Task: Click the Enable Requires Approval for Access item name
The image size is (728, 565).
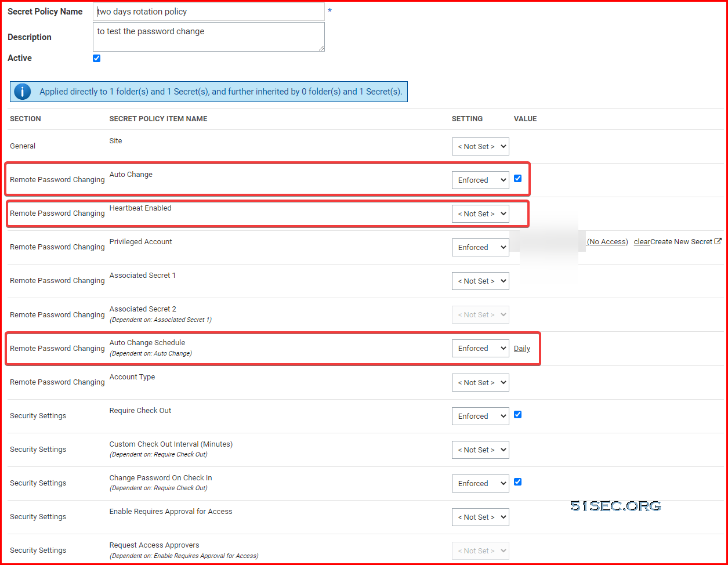Action: click(x=171, y=512)
